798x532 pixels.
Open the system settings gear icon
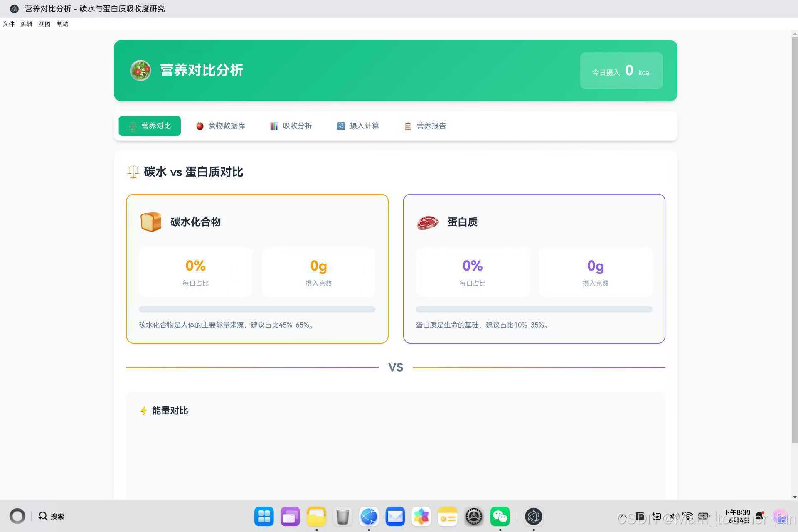pos(474,517)
